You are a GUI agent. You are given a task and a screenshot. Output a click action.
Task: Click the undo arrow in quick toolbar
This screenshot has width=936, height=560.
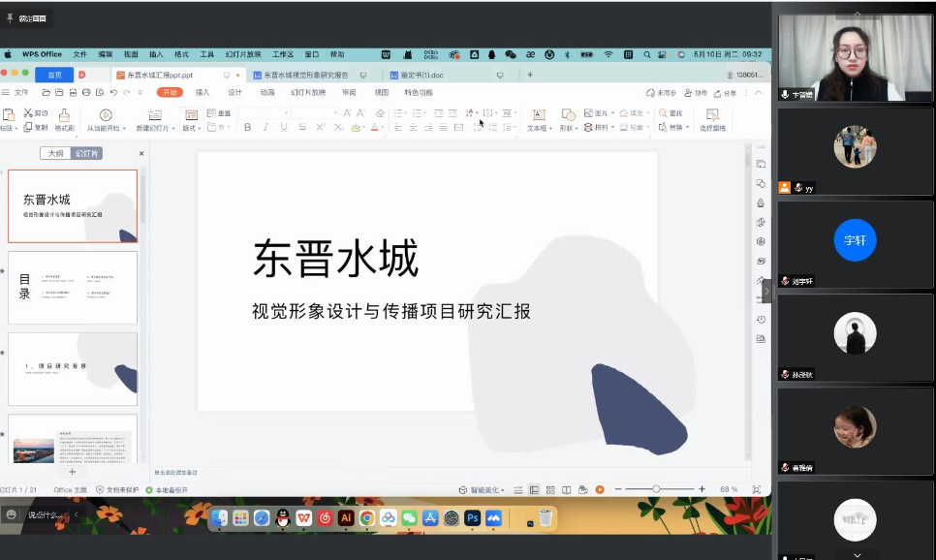click(x=113, y=93)
